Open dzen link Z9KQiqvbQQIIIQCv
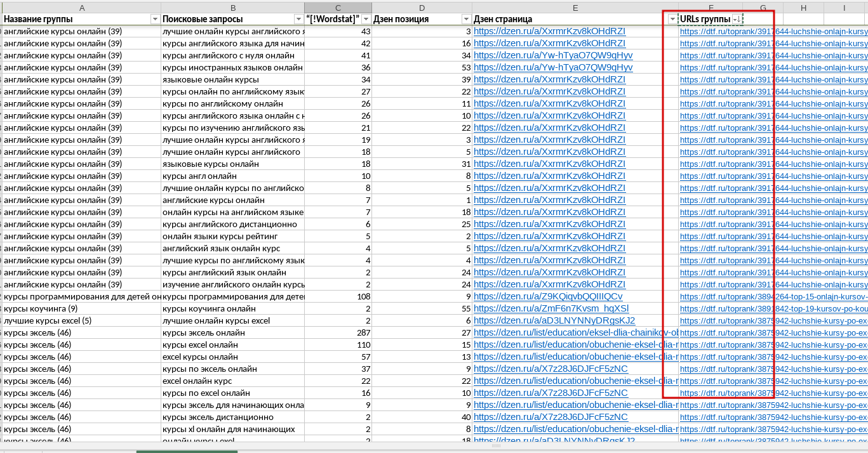868x453 pixels. click(x=548, y=296)
